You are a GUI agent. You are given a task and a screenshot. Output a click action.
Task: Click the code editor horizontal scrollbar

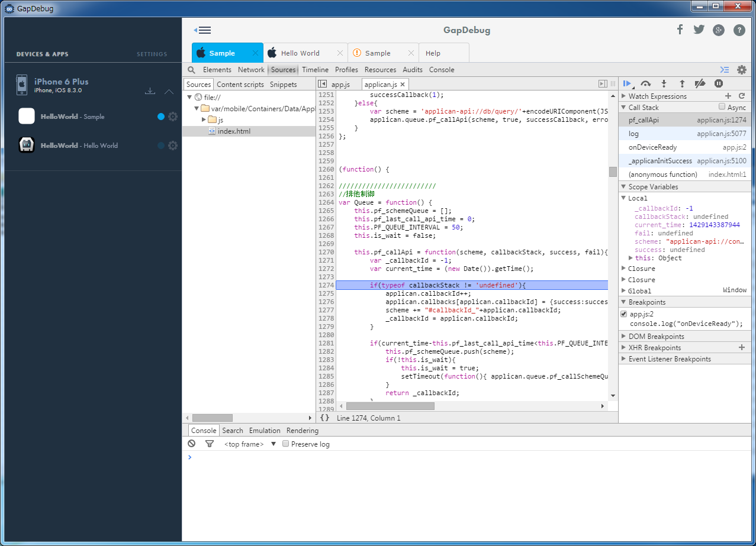[x=390, y=406]
